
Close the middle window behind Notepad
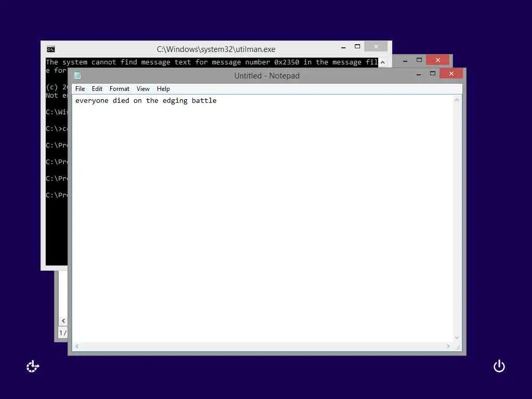click(x=438, y=60)
